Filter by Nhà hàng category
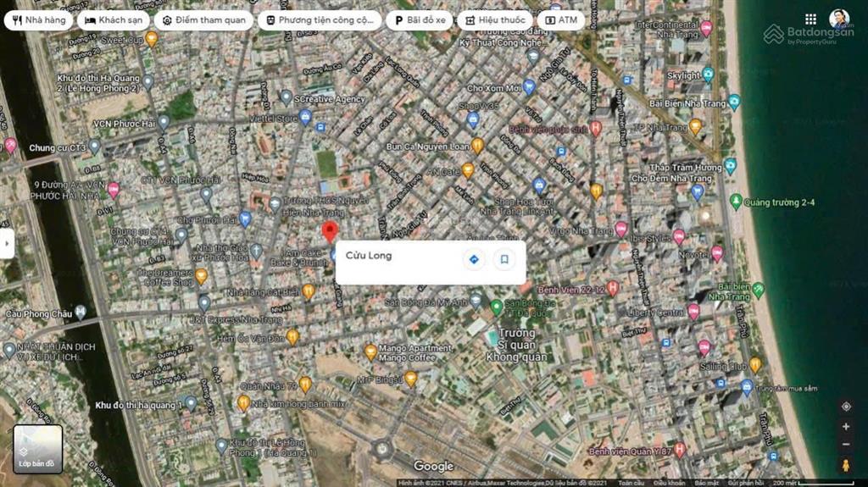868x487 pixels. point(38,19)
